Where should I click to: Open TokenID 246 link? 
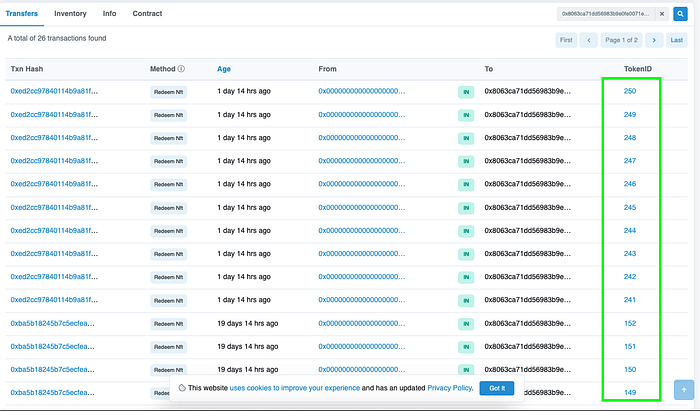click(630, 184)
